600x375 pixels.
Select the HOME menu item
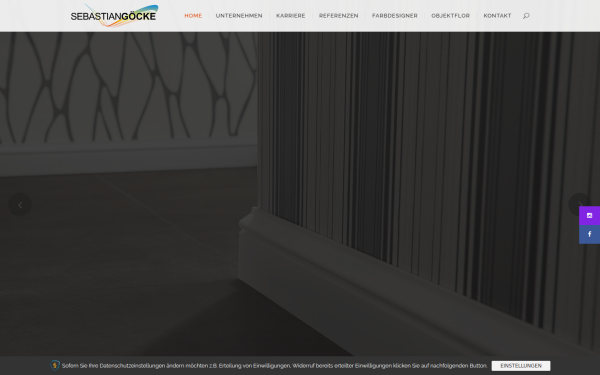coord(193,16)
